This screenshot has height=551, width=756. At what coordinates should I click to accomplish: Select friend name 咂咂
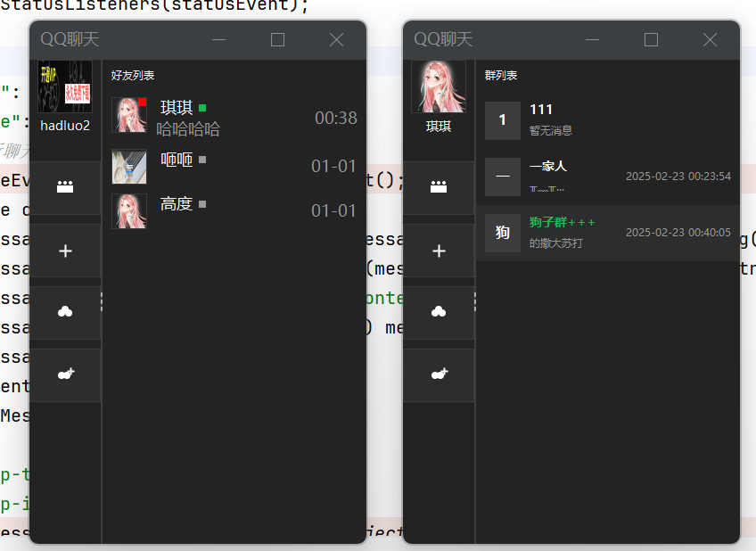coord(177,159)
